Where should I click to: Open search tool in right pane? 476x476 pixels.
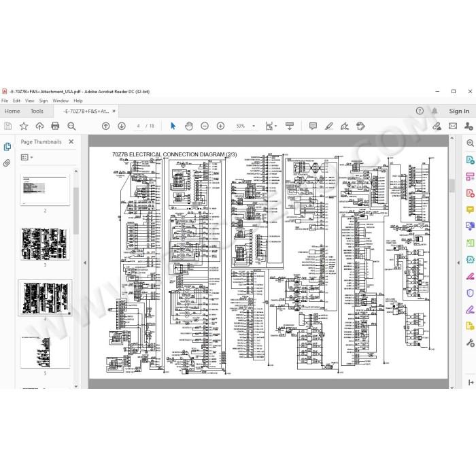pos(470,143)
